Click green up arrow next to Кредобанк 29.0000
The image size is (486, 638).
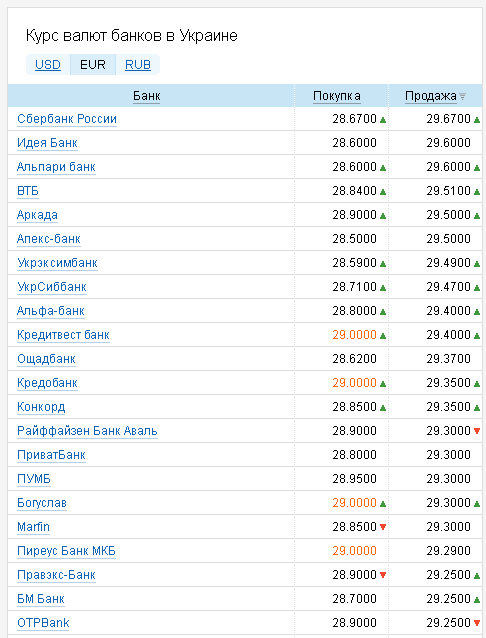click(383, 383)
